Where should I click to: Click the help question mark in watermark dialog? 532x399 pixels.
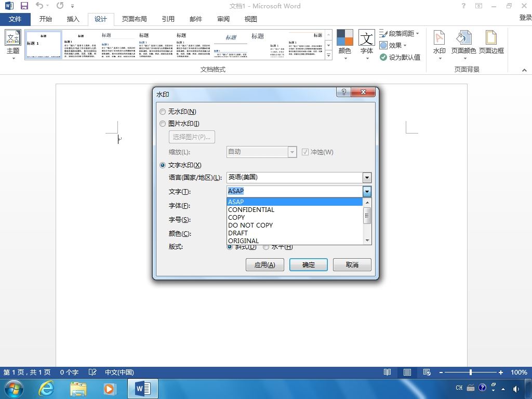pyautogui.click(x=344, y=92)
